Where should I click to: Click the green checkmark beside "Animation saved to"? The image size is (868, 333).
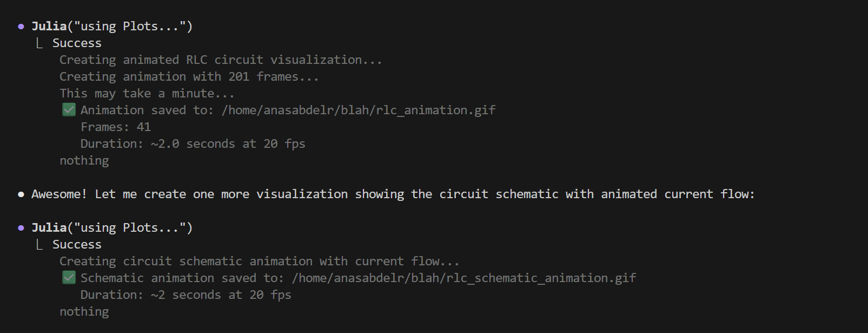tap(69, 110)
